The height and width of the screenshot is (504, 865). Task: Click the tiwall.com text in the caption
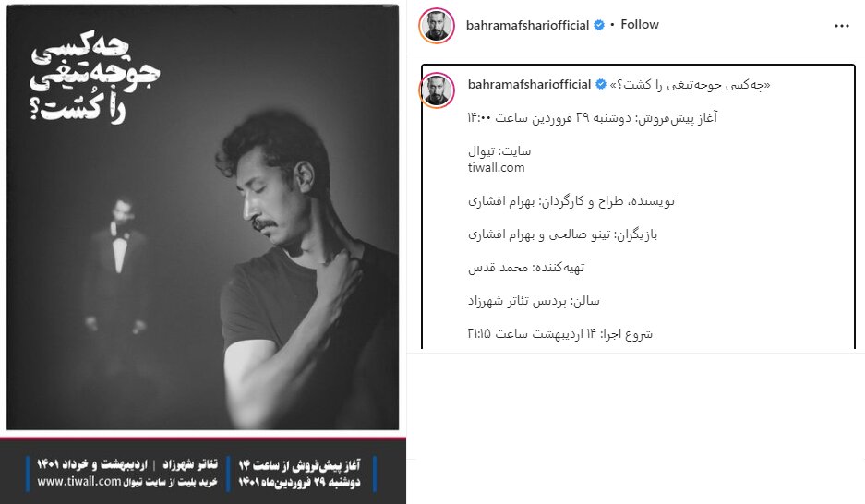496,168
